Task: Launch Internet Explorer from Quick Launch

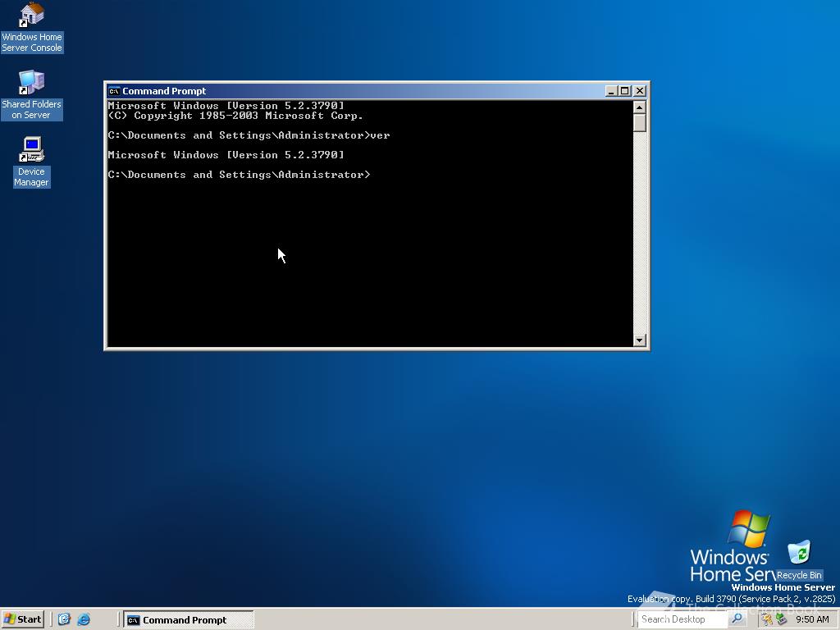Action: coord(84,619)
